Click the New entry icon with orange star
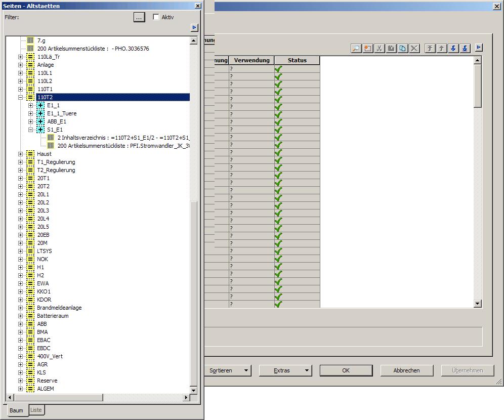The image size is (504, 420). [368, 48]
